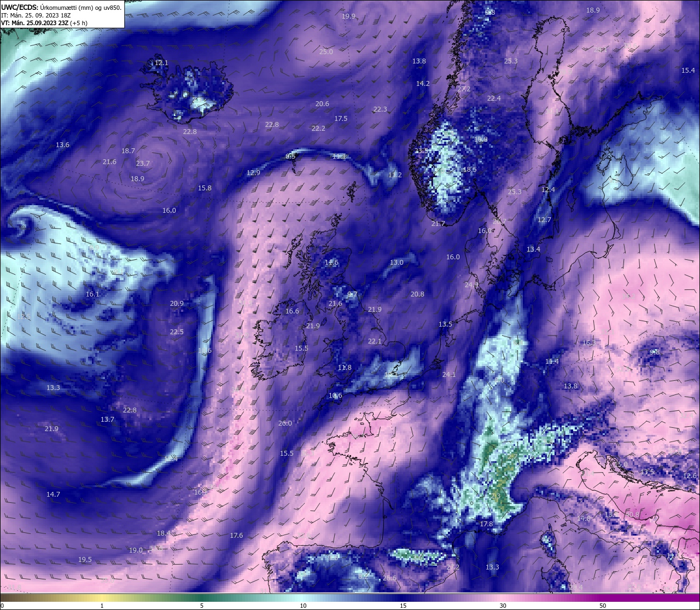Click the color scale legend label 50
This screenshot has width=700, height=610.
click(603, 606)
